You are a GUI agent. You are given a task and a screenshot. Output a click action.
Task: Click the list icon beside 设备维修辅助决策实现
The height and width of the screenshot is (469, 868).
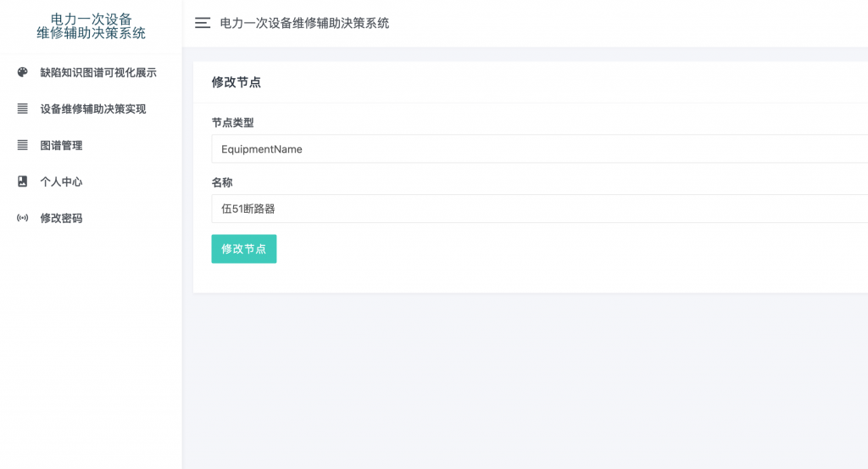[22, 109]
